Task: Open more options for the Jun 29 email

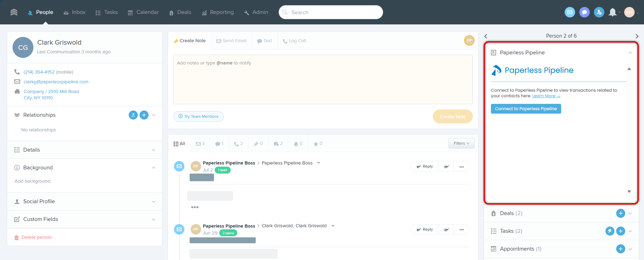Action: [462, 229]
